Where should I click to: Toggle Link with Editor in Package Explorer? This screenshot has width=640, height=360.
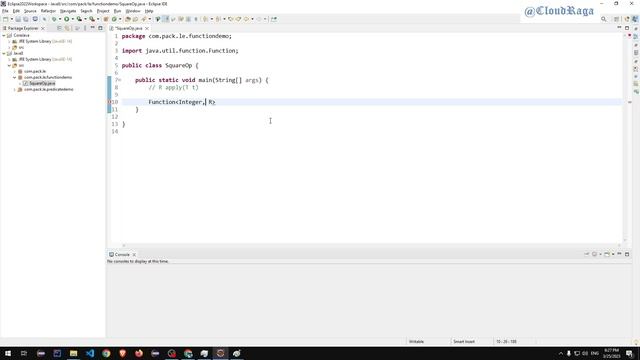[68, 28]
